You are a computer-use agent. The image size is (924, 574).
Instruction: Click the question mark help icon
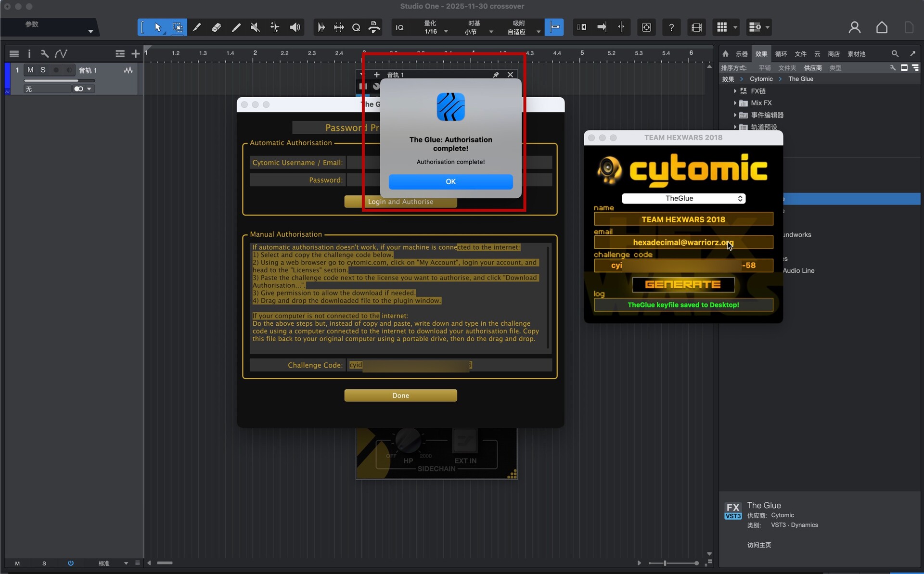click(x=671, y=27)
